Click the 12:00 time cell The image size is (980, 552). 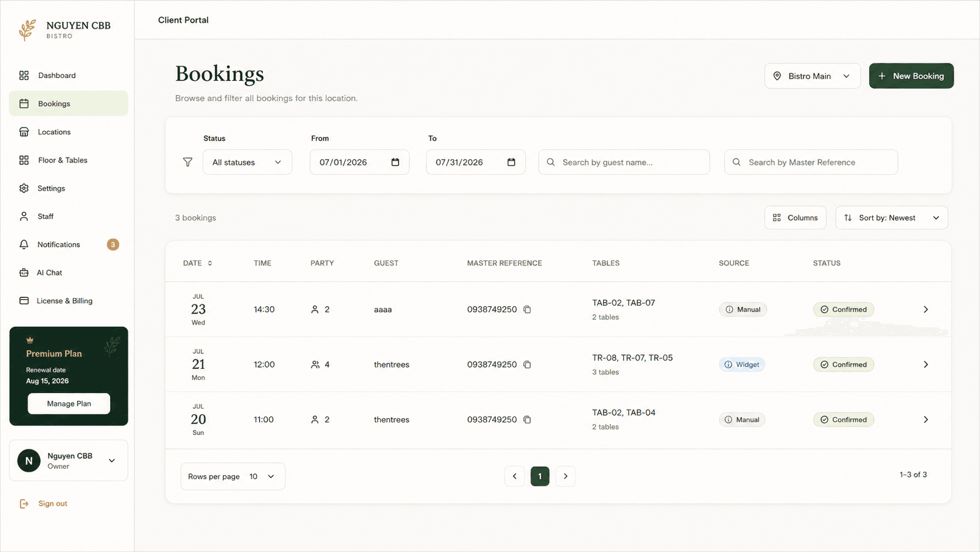click(264, 365)
